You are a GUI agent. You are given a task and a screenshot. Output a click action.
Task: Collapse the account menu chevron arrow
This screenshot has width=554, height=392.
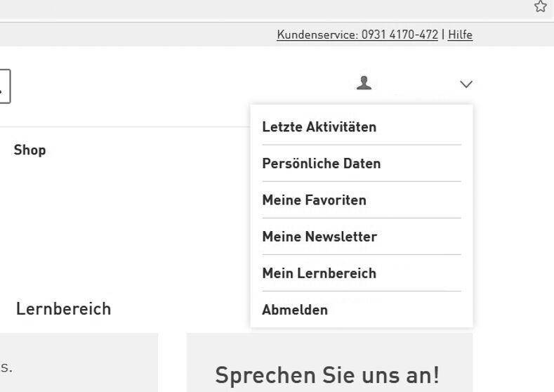pyautogui.click(x=466, y=84)
